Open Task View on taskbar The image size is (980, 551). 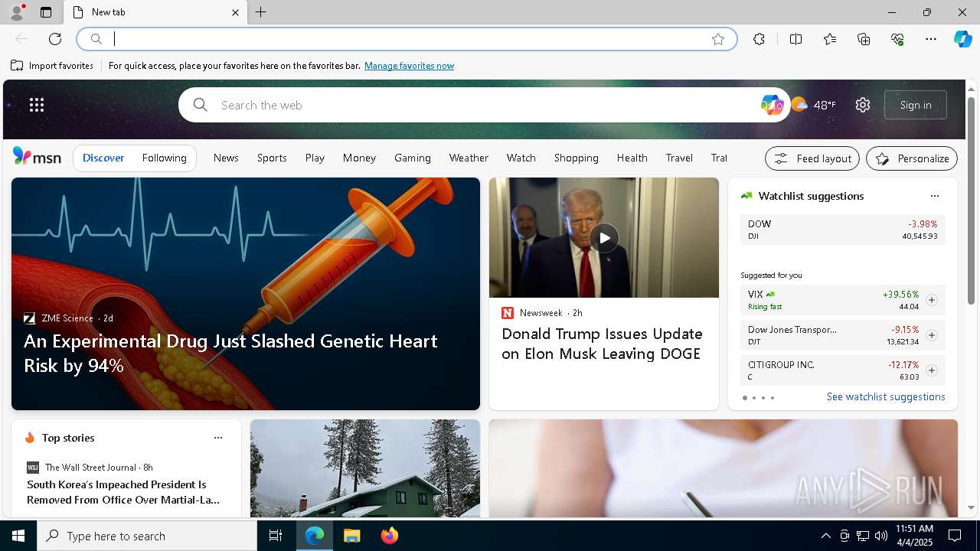click(x=276, y=536)
